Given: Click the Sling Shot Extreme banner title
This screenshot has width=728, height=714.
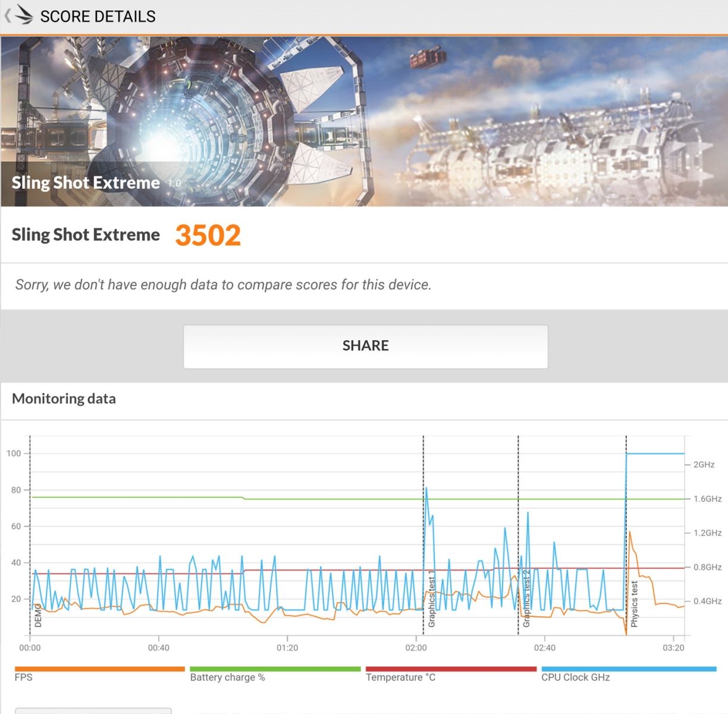Looking at the screenshot, I should 86,183.
